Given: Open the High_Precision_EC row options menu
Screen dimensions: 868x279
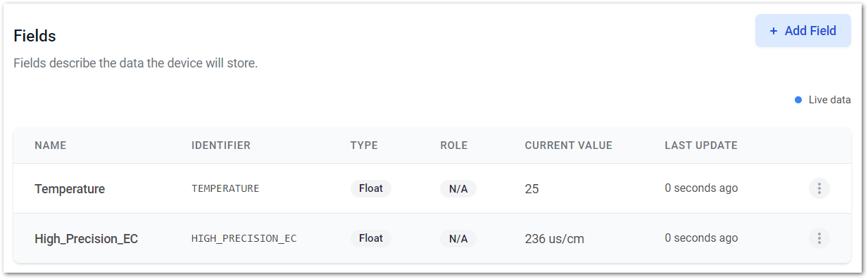Looking at the screenshot, I should (819, 238).
